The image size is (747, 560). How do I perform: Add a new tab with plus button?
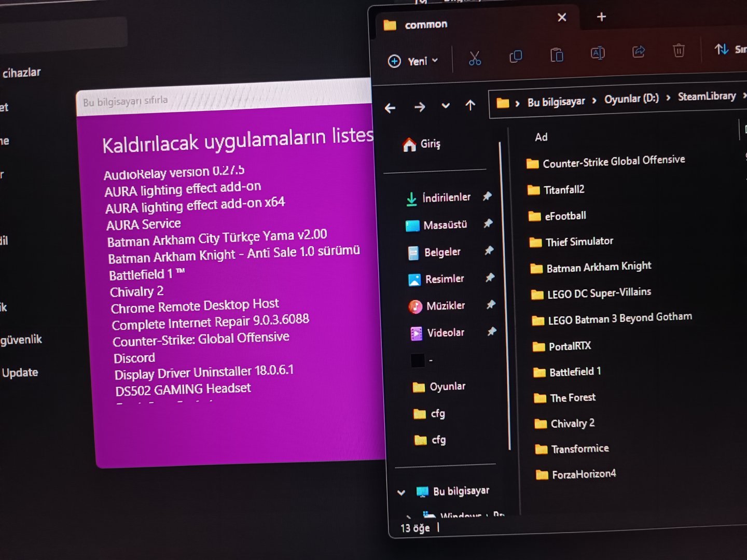click(x=601, y=17)
